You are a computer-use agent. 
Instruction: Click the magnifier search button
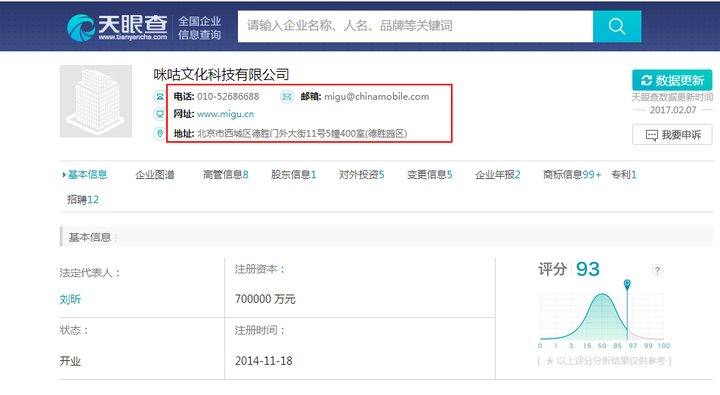617,26
